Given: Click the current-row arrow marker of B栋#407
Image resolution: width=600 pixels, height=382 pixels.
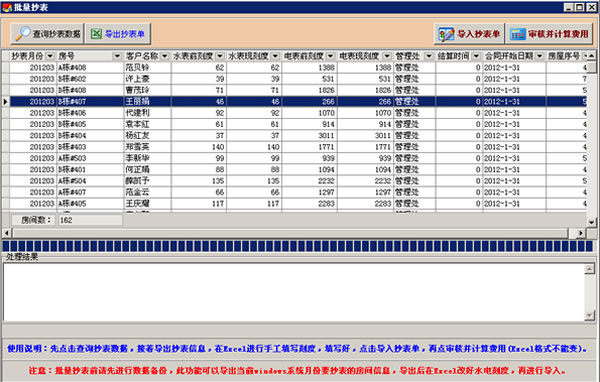Looking at the screenshot, I should click(x=5, y=101).
